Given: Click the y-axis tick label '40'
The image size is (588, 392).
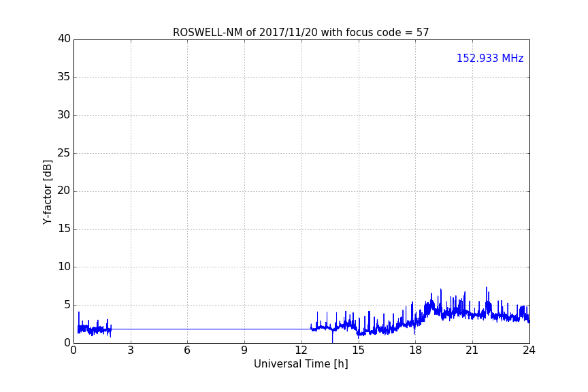Looking at the screenshot, I should click(64, 39).
